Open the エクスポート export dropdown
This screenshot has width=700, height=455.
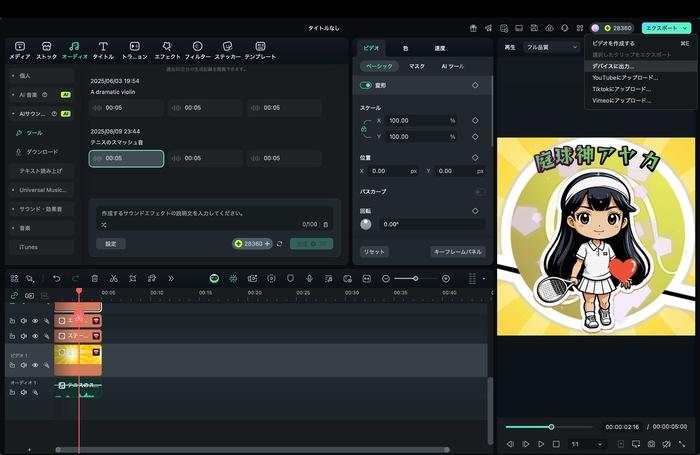[666, 28]
